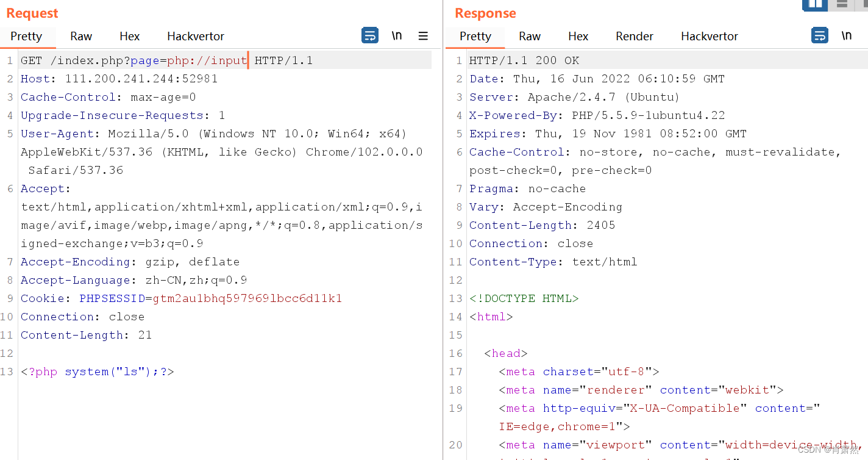Click the meta name="renderer" line
This screenshot has height=460, width=868.
(641, 390)
